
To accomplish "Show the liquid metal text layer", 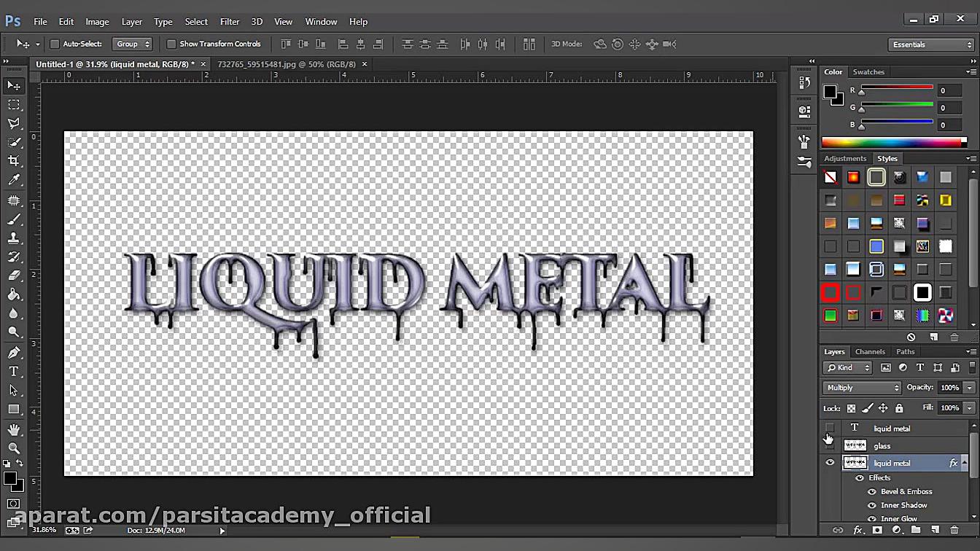I will coord(830,429).
